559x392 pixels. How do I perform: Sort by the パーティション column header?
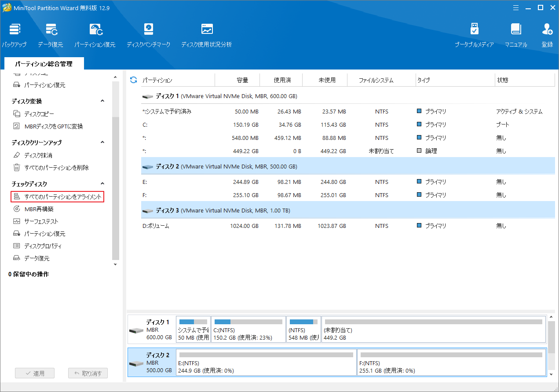click(178, 80)
